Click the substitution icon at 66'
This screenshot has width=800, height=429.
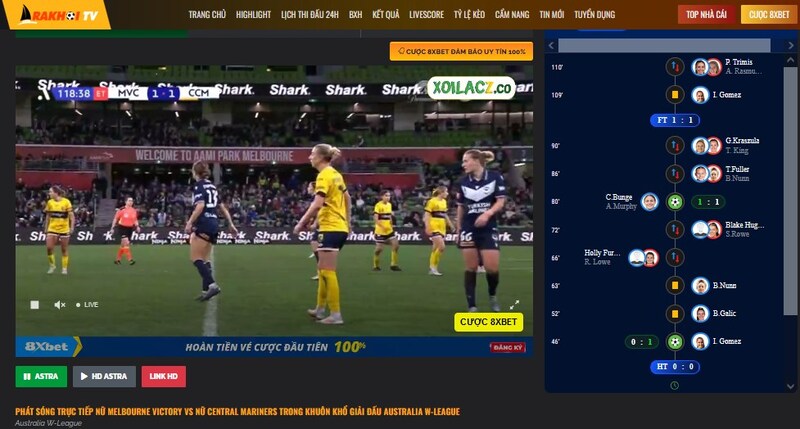(674, 258)
